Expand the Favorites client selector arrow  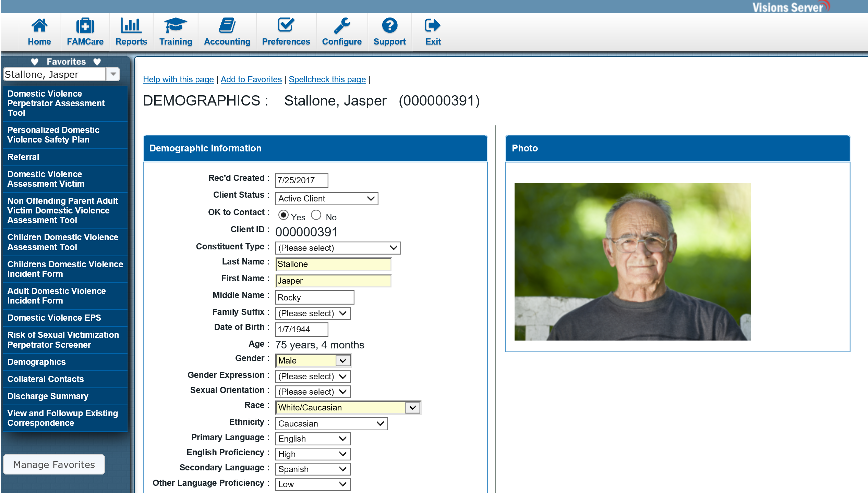click(x=113, y=74)
